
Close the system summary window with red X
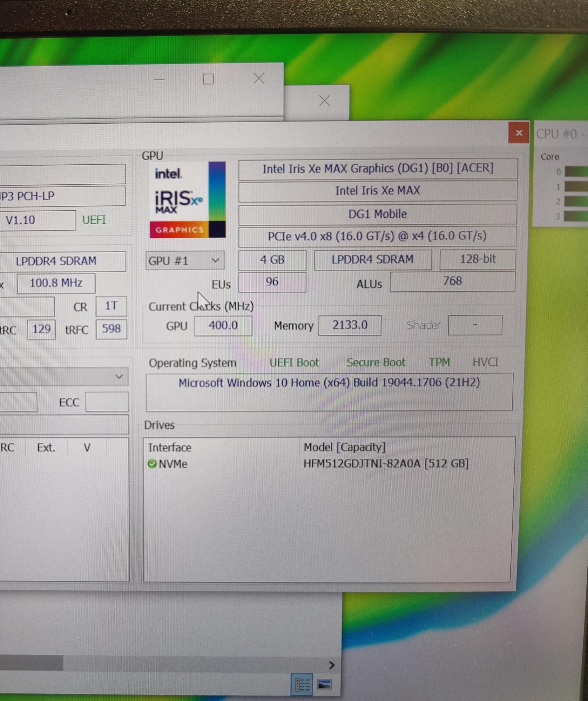519,132
